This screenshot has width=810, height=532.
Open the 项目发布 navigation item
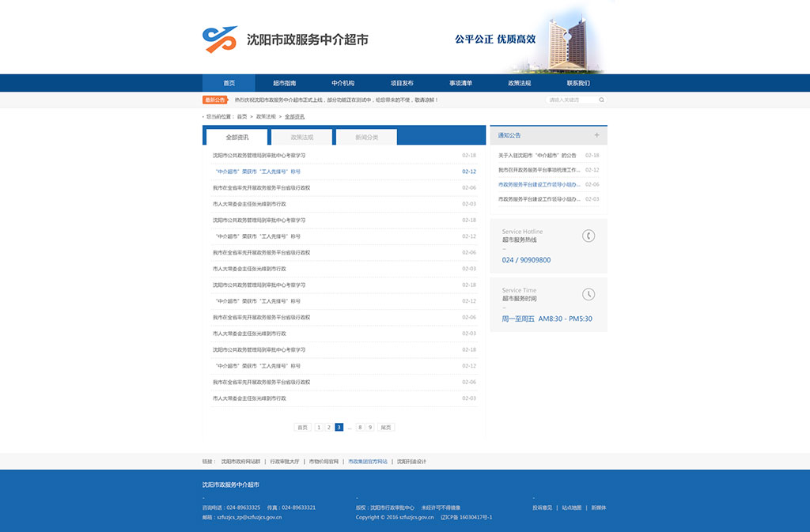tap(402, 83)
